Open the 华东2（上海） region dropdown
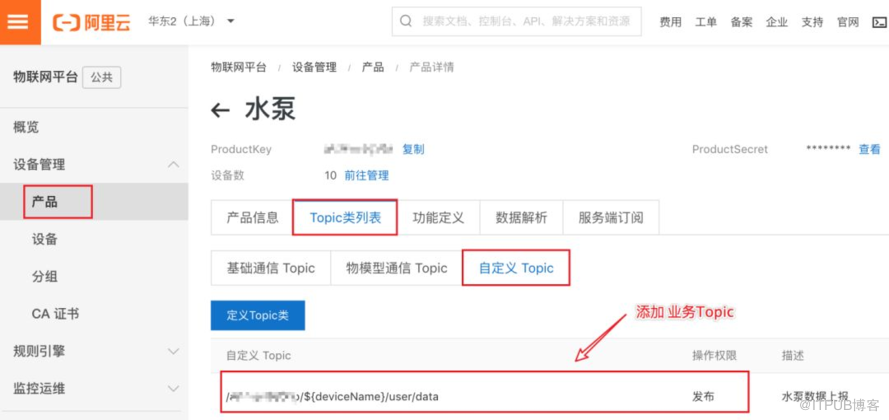This screenshot has height=420, width=889. tap(192, 22)
